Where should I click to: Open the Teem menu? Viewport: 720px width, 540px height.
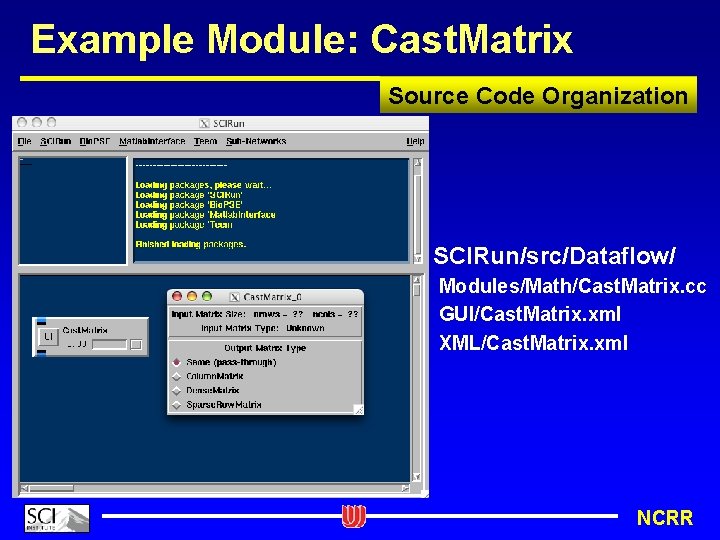coord(205,141)
